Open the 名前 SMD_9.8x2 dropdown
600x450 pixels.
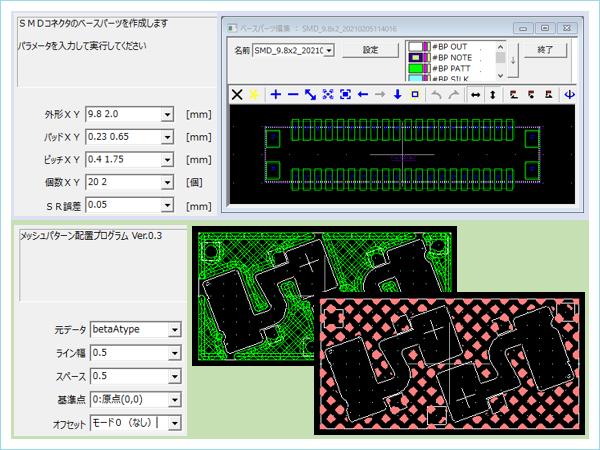tap(328, 50)
